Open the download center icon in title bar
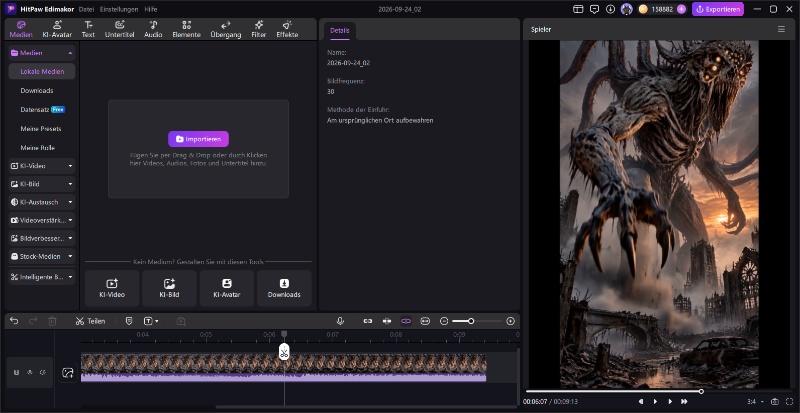 [x=610, y=9]
